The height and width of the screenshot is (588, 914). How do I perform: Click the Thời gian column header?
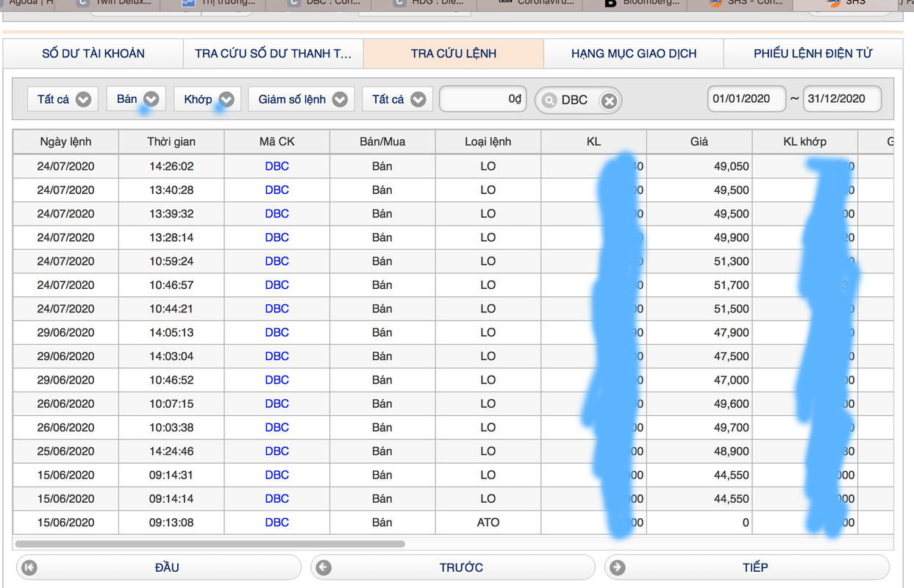[x=171, y=142]
